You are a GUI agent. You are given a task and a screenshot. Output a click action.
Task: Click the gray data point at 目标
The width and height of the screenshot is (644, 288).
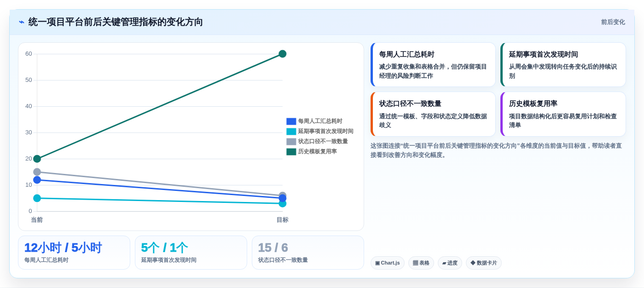pos(283,195)
